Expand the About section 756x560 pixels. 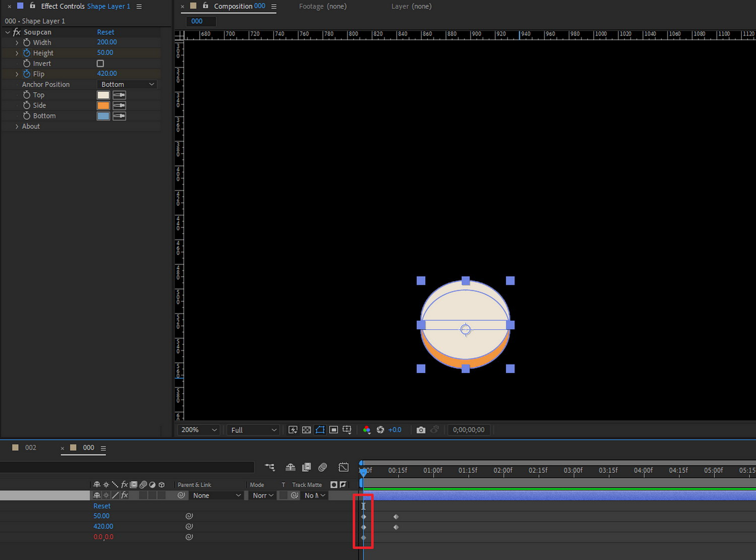click(x=17, y=127)
